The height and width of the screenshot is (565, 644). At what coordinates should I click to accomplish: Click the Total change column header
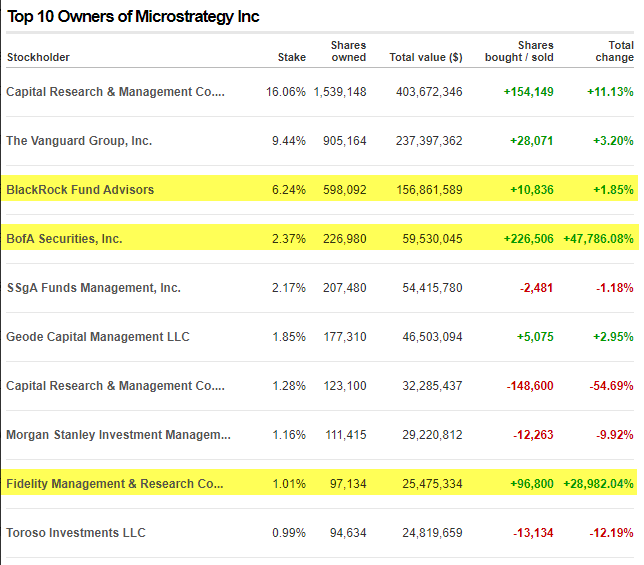(x=614, y=51)
